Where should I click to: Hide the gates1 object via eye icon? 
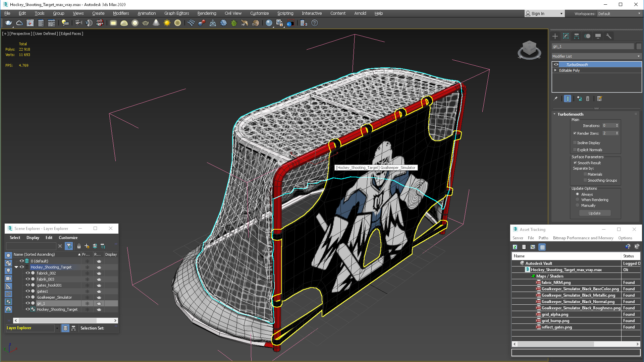click(28, 291)
